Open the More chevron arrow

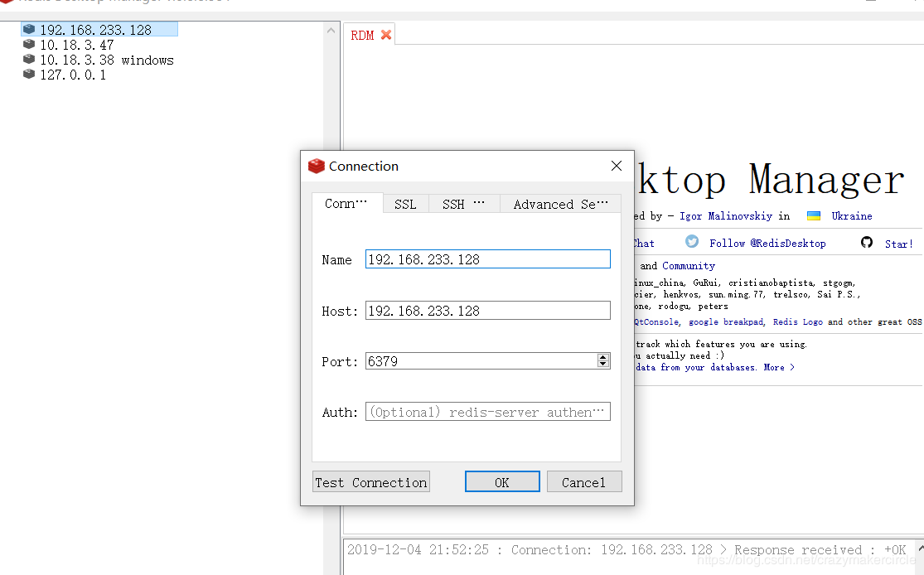click(792, 368)
